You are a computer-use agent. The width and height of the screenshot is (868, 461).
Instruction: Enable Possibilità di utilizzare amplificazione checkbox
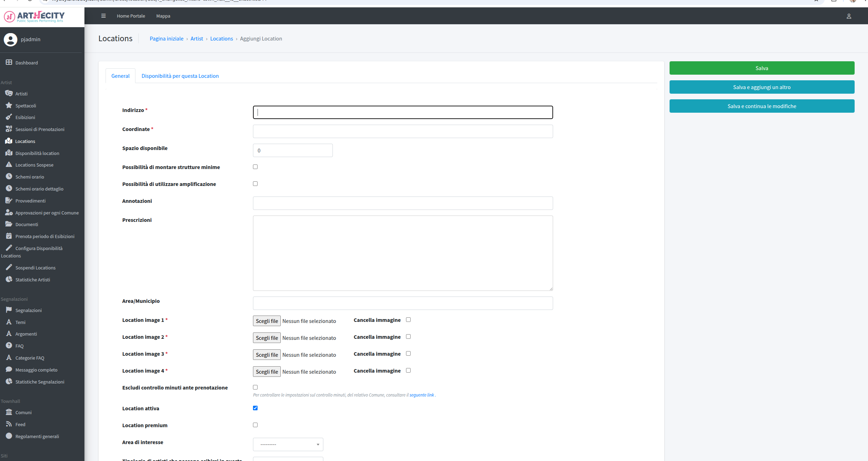pyautogui.click(x=255, y=184)
